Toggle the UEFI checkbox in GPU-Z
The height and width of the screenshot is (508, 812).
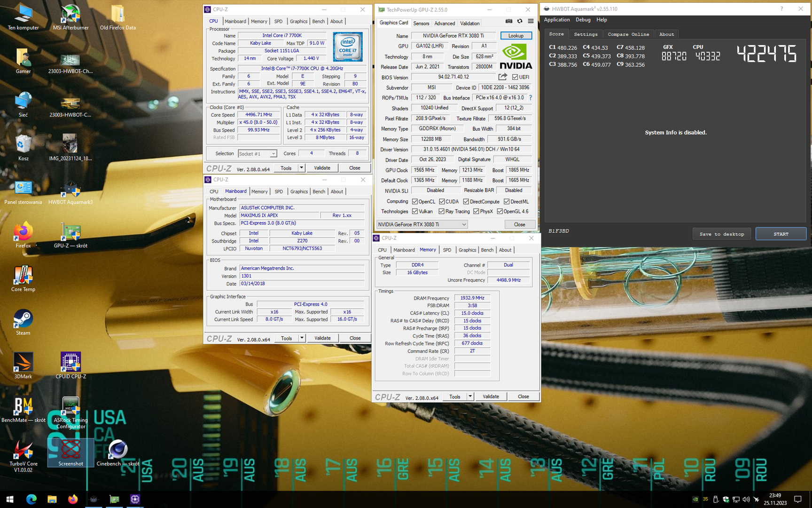(515, 77)
